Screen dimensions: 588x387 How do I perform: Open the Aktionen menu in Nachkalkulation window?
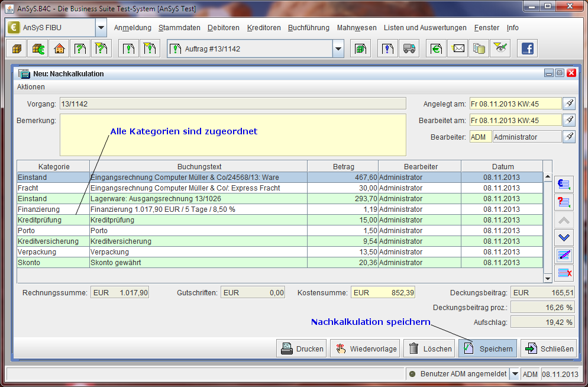click(31, 87)
